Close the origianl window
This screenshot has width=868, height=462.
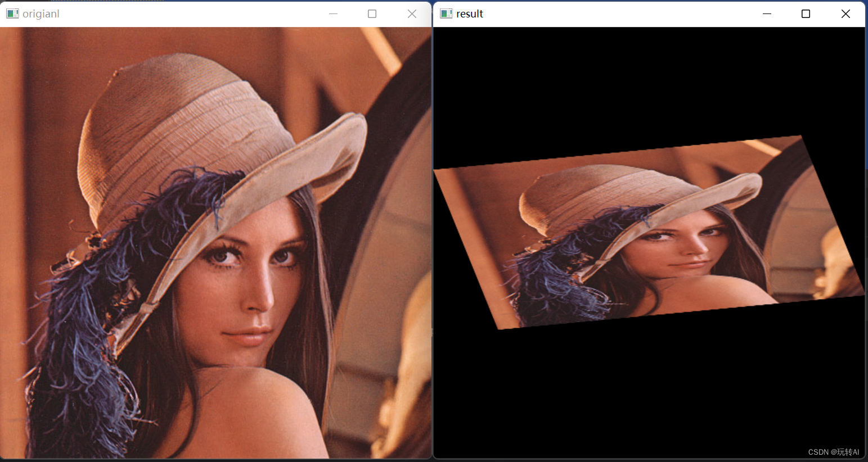tap(412, 13)
